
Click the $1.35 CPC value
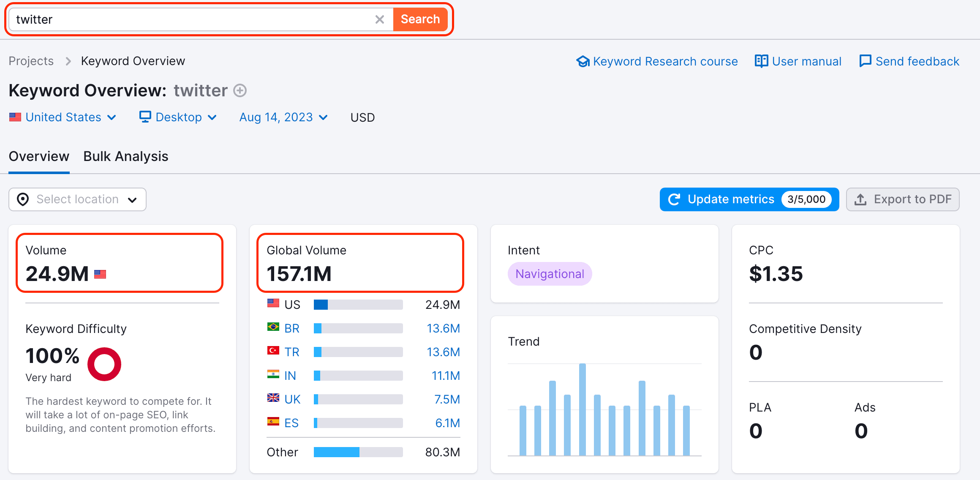(776, 274)
